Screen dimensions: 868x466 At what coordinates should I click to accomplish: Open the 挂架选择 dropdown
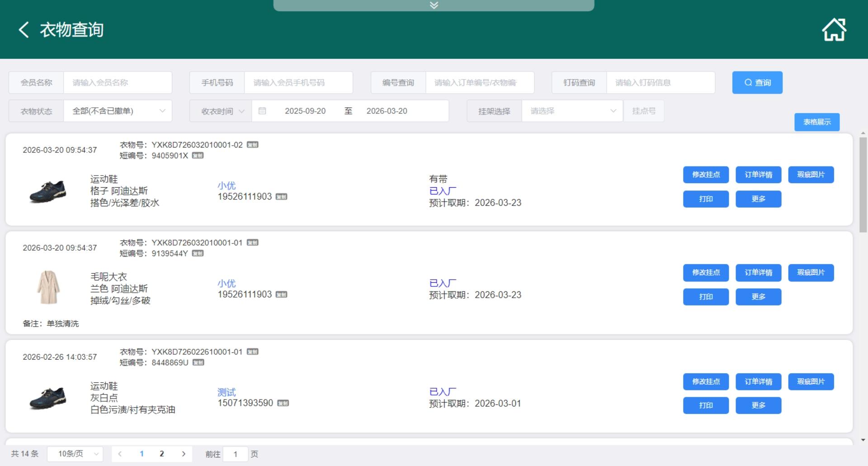pyautogui.click(x=572, y=111)
